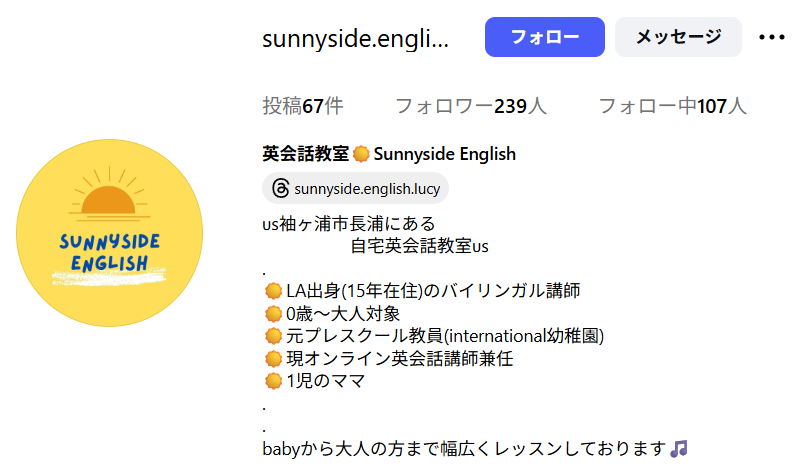Click the display name 英会話教室 Sunnyside English

click(x=389, y=154)
